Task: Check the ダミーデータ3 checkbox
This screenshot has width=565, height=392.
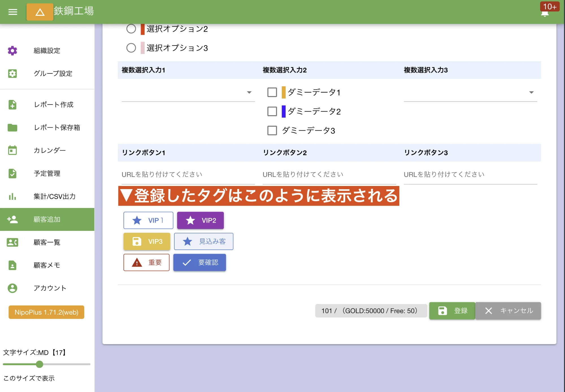Action: point(272,130)
